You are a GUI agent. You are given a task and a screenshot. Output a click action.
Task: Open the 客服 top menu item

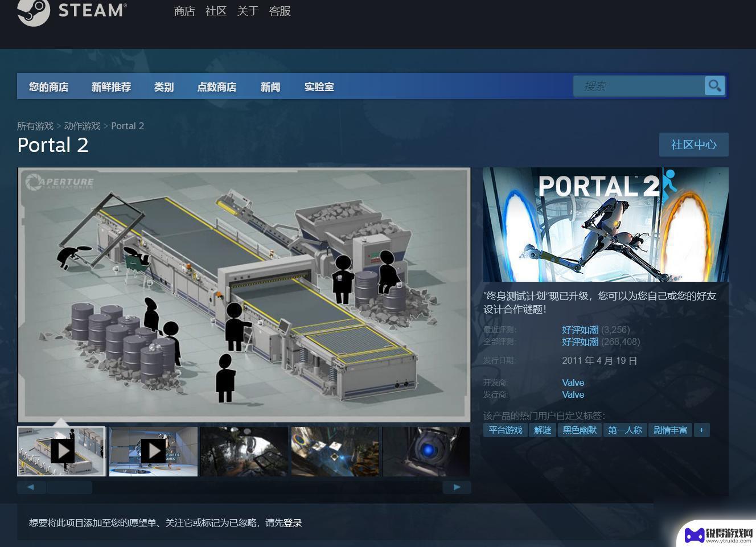[x=280, y=11]
